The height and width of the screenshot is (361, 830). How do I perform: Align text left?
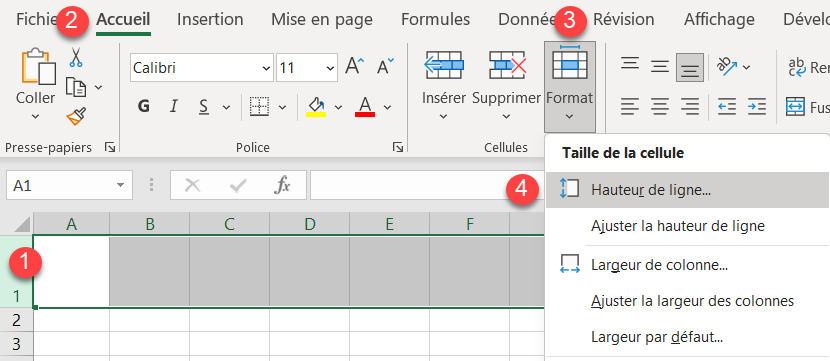(629, 106)
